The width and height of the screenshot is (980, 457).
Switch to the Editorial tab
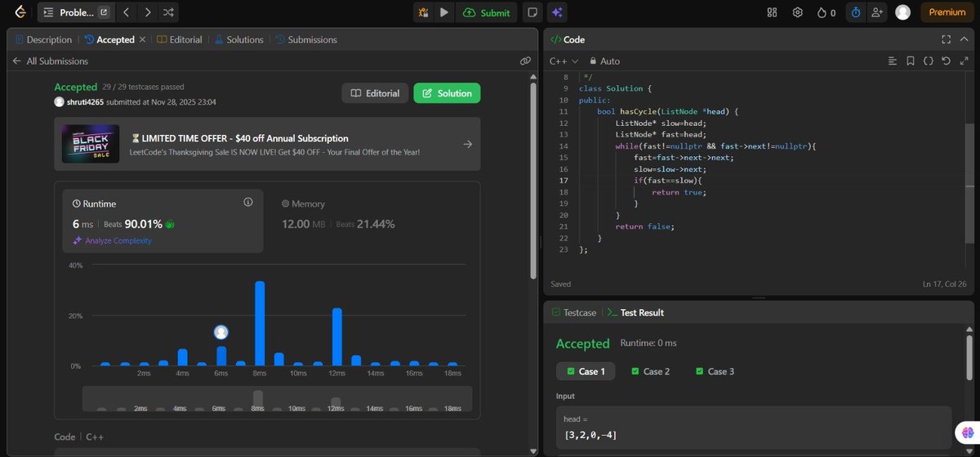click(x=179, y=39)
